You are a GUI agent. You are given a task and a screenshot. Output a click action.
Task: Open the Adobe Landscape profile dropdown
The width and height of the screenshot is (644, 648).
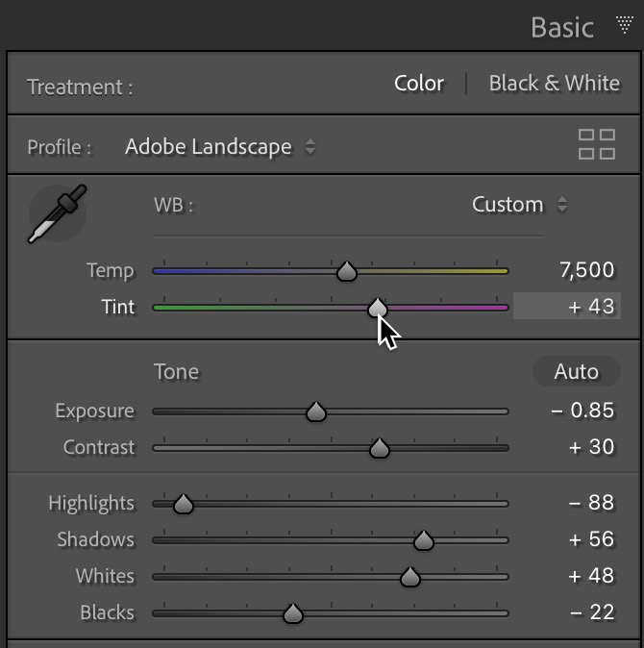click(x=220, y=147)
